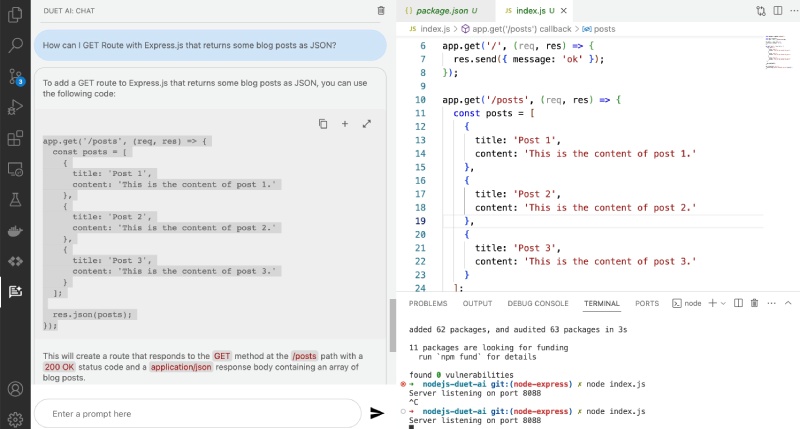Image resolution: width=800 pixels, height=429 pixels.
Task: Open editor More Actions ellipsis
Action: 793,11
